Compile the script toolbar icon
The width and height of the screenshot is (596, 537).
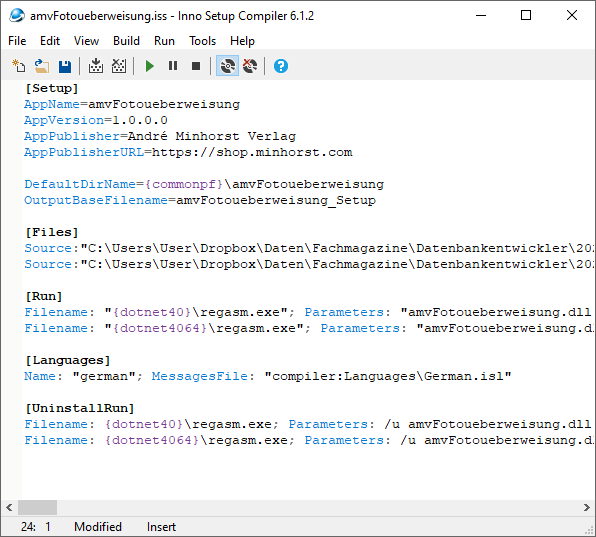95,66
